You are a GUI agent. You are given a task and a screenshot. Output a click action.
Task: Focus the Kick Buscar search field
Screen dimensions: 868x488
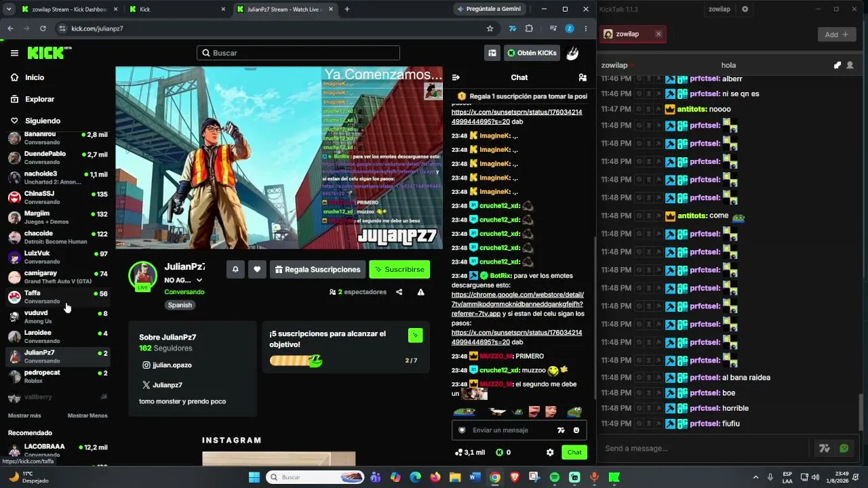(298, 53)
